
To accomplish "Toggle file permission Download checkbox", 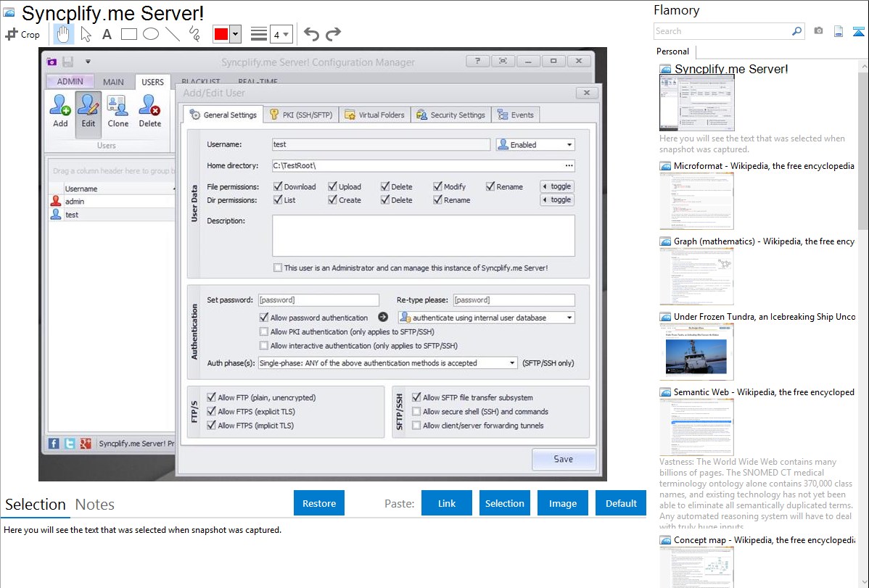I will (278, 186).
